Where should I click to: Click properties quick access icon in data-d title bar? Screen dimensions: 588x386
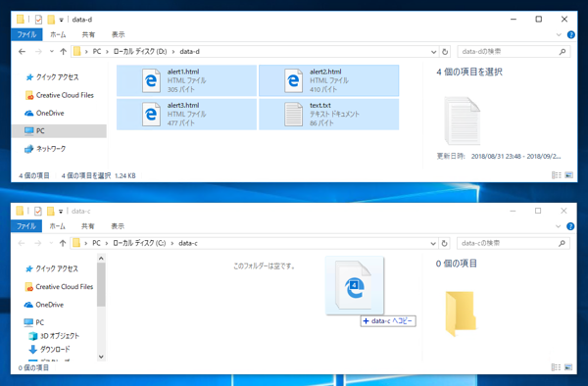(x=38, y=20)
